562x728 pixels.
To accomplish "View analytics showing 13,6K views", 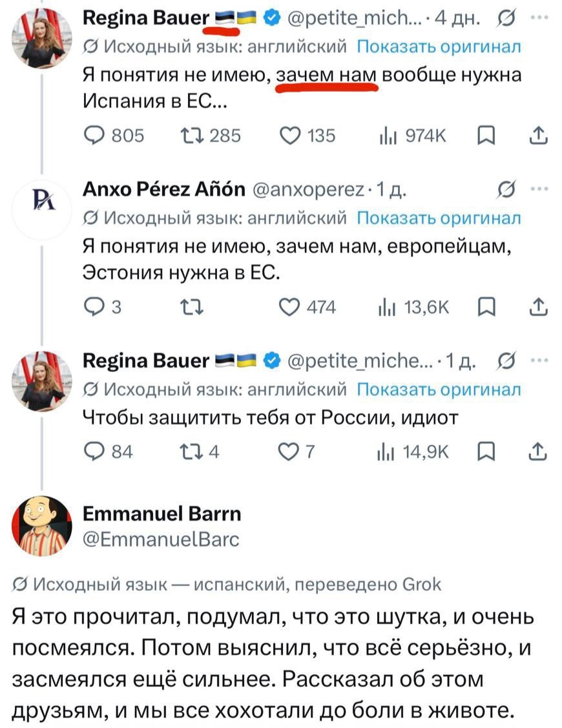I will 414,307.
